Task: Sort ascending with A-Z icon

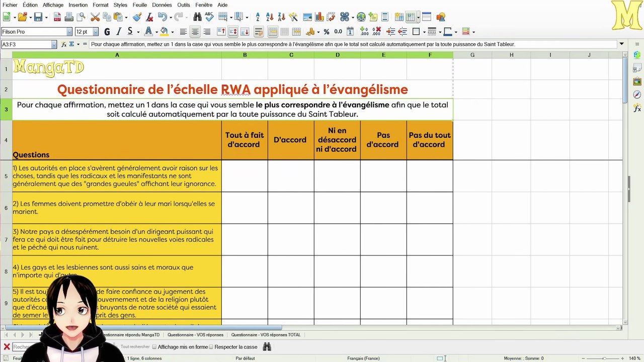Action: [x=270, y=17]
